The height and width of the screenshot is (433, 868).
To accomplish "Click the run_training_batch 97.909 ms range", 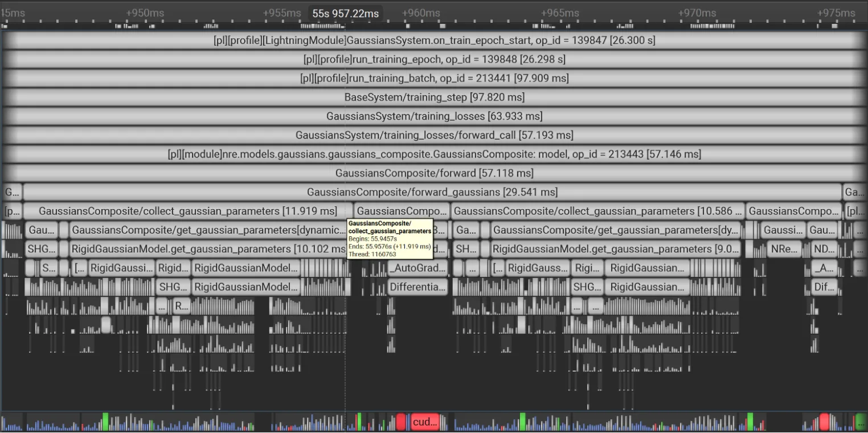I will click(x=434, y=78).
